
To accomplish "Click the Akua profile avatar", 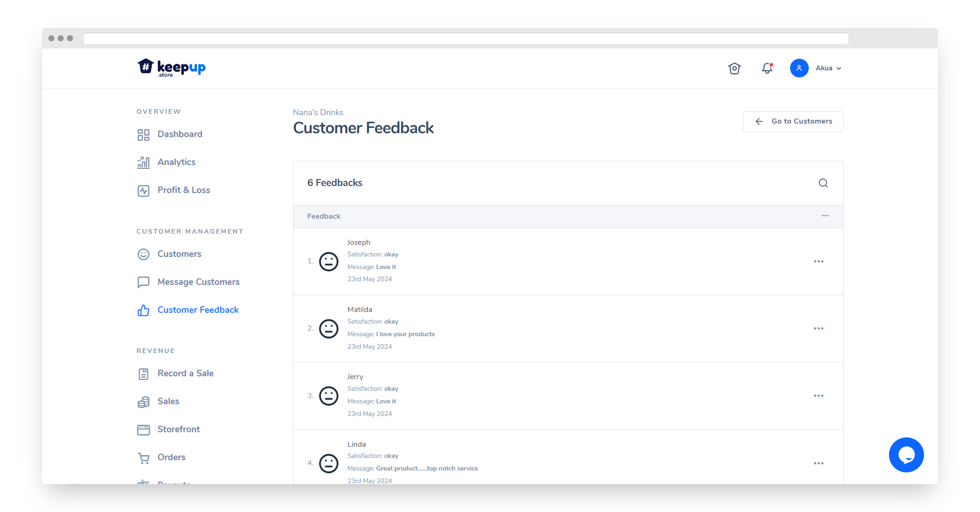I will pos(799,68).
